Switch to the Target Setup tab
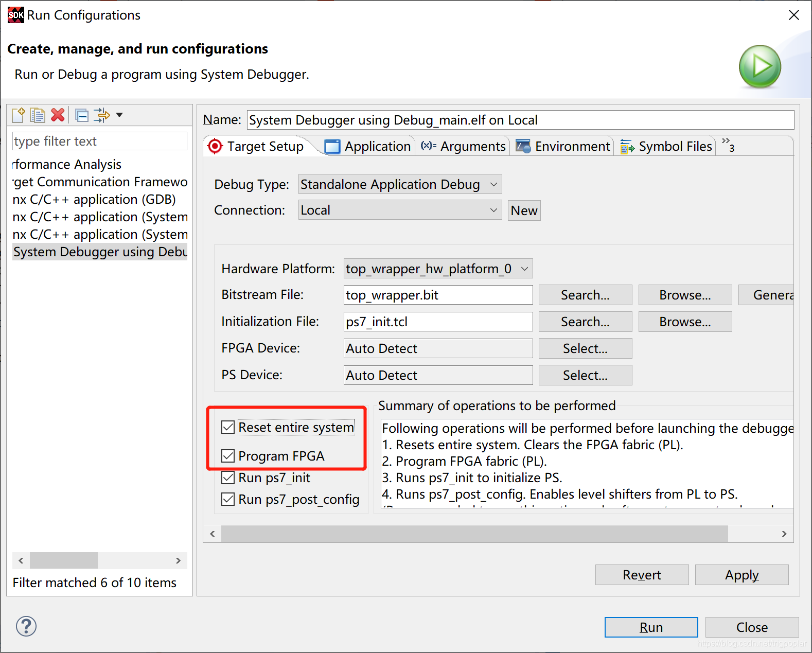812x653 pixels. click(x=256, y=146)
